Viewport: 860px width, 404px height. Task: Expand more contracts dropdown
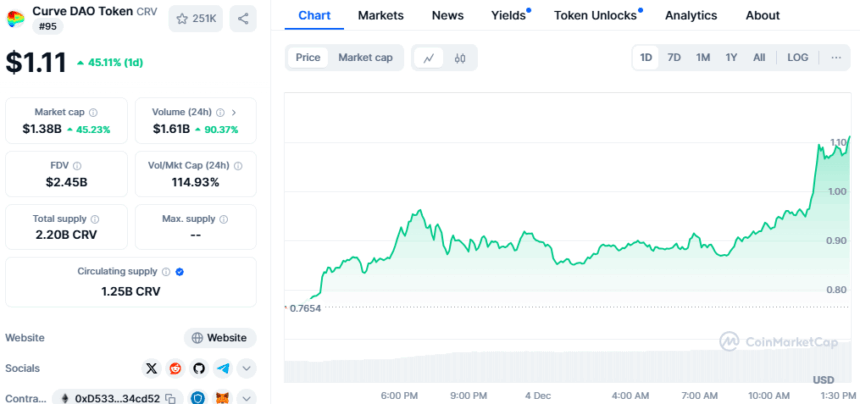point(247,398)
